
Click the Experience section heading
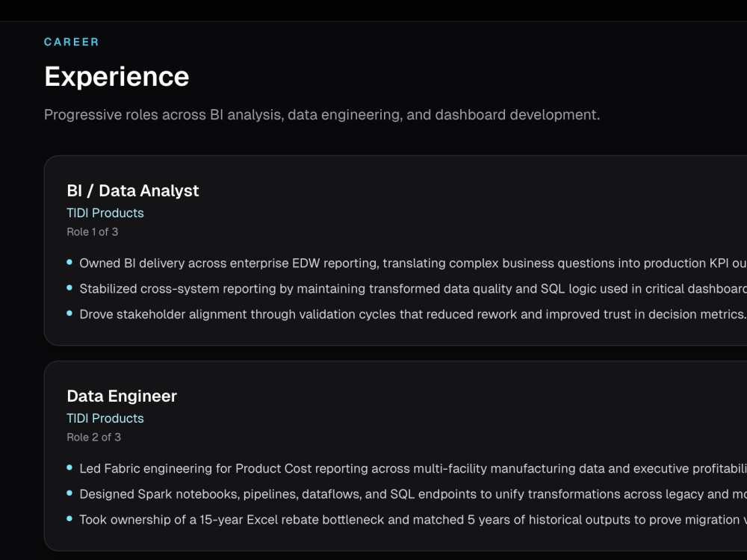point(117,77)
